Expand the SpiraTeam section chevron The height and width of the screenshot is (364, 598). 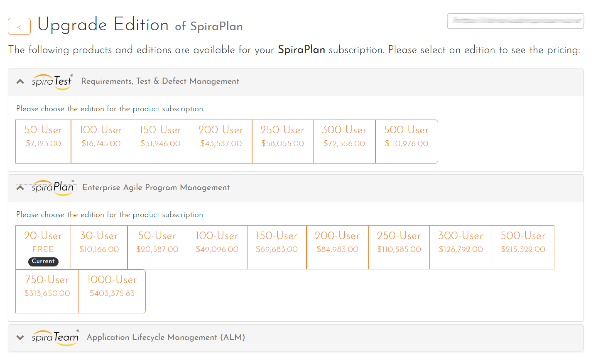coord(20,337)
